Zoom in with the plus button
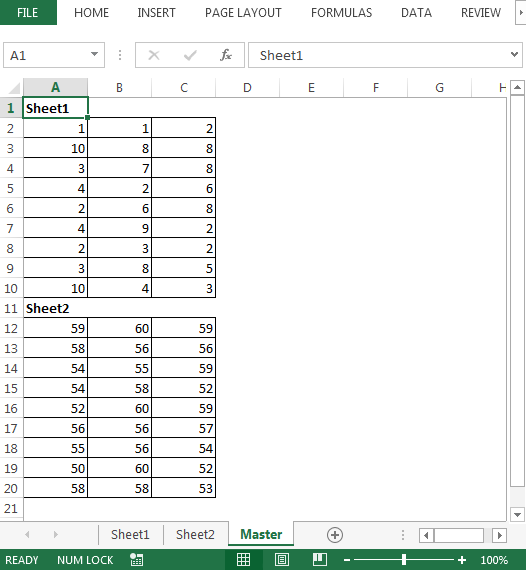Image resolution: width=526 pixels, height=570 pixels. point(462,560)
